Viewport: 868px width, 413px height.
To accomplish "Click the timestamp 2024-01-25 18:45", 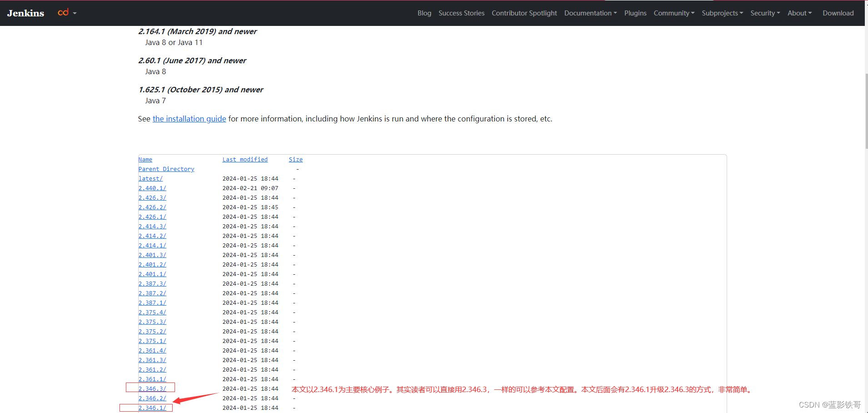I will coord(250,207).
